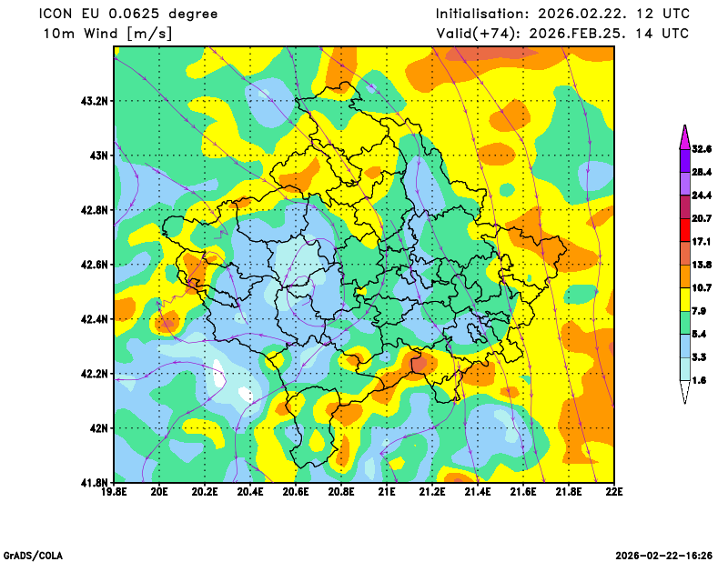Pick the orange legend color band
The height and width of the screenshot is (562, 728).
pyautogui.click(x=684, y=276)
